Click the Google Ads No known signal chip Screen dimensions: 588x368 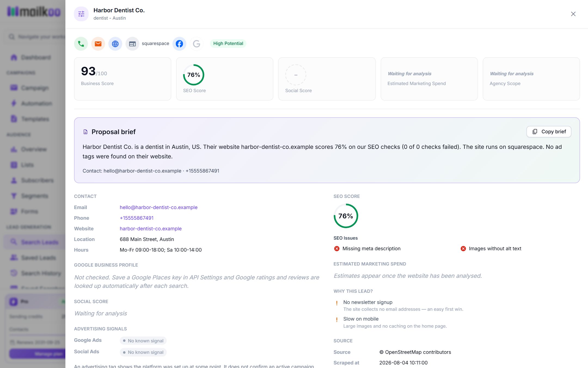coord(143,341)
